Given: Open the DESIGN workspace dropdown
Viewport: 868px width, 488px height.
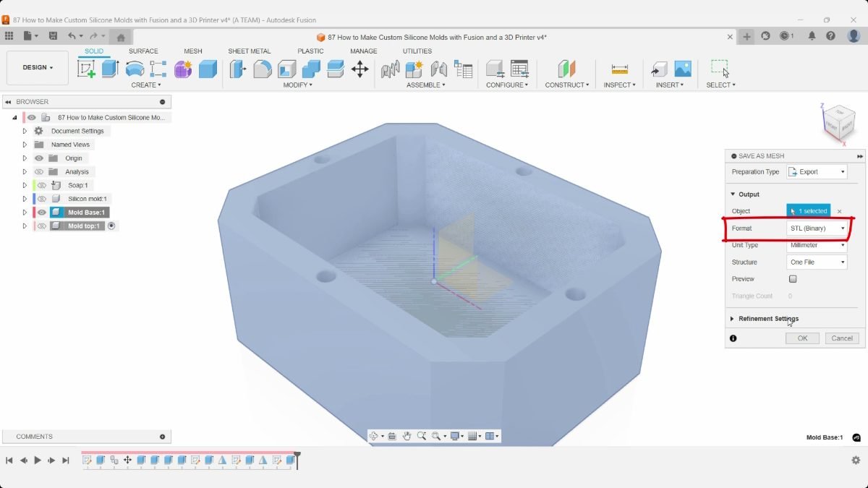Looking at the screenshot, I should 38,68.
